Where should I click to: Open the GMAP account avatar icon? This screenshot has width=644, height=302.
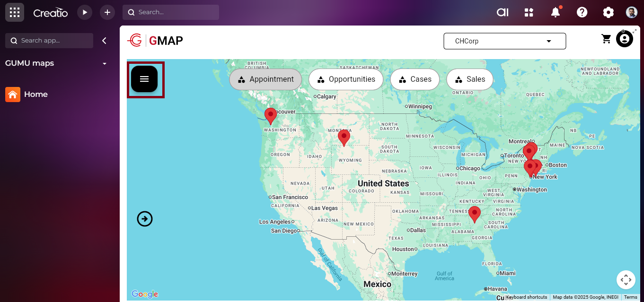pyautogui.click(x=624, y=39)
